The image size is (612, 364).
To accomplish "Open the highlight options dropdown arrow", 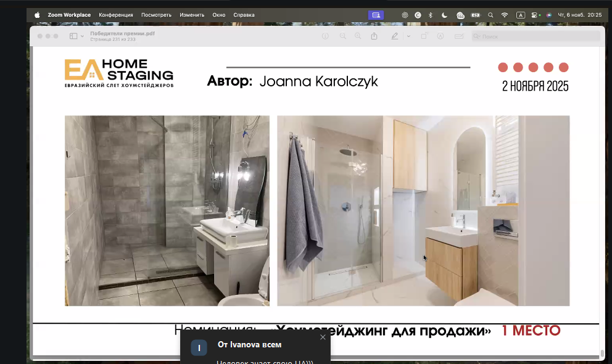I will pyautogui.click(x=408, y=36).
